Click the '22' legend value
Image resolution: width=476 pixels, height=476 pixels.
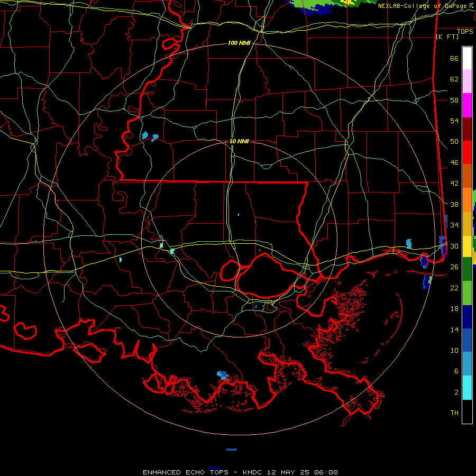pos(454,288)
